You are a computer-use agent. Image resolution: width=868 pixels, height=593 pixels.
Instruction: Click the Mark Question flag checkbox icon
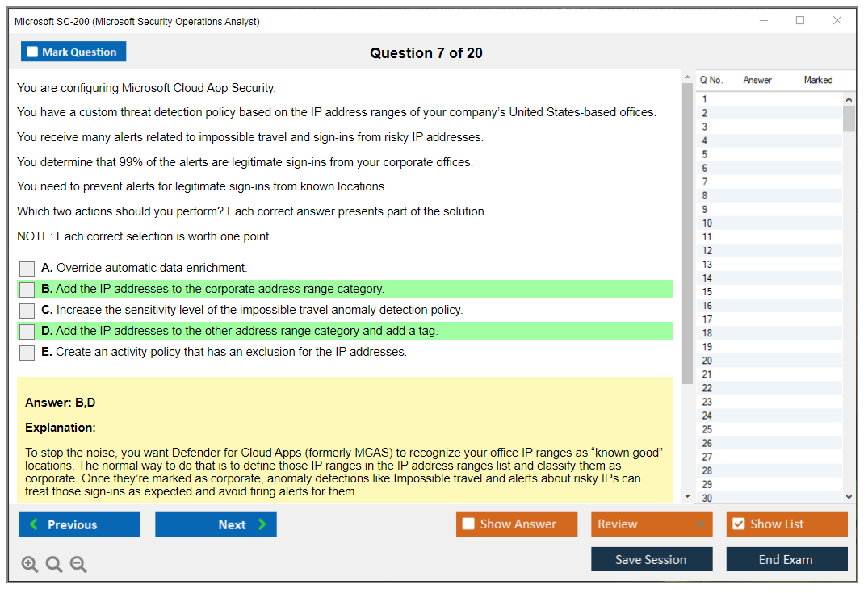coord(33,51)
